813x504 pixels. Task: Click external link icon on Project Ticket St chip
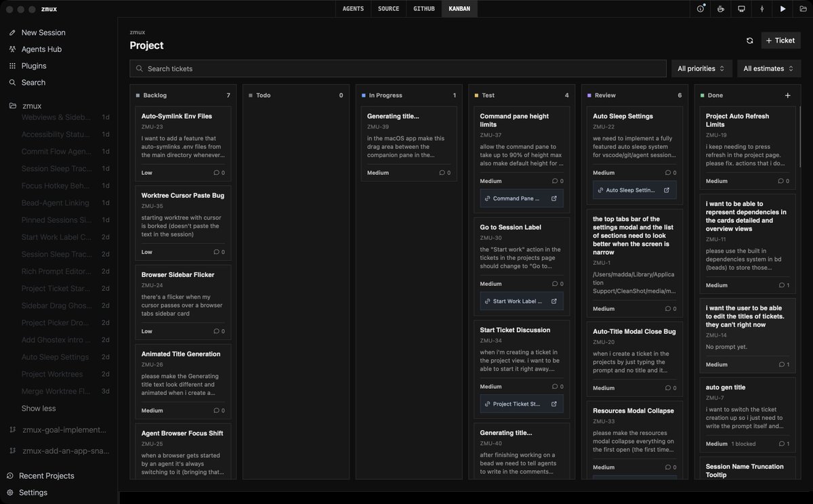(x=554, y=404)
